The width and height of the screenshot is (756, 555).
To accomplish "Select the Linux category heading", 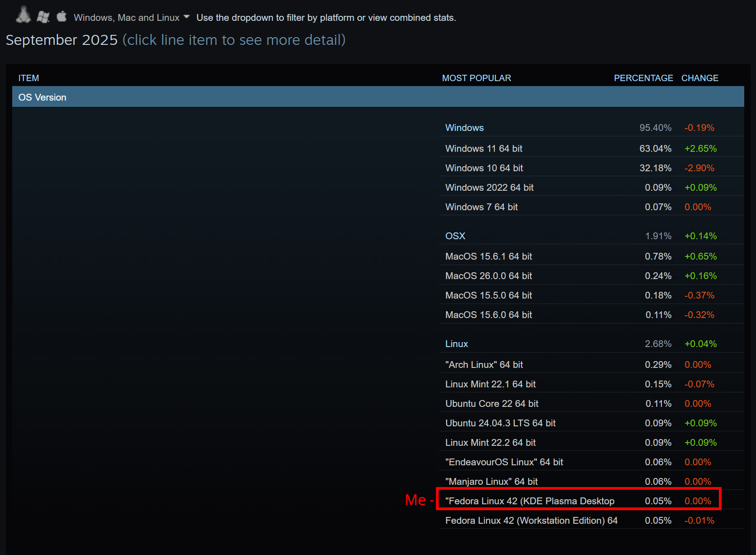I will 456,344.
